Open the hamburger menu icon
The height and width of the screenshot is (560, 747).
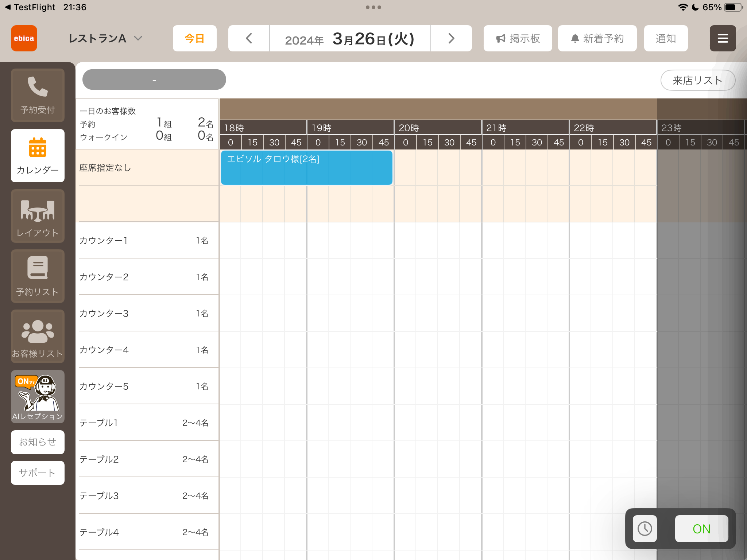point(723,38)
